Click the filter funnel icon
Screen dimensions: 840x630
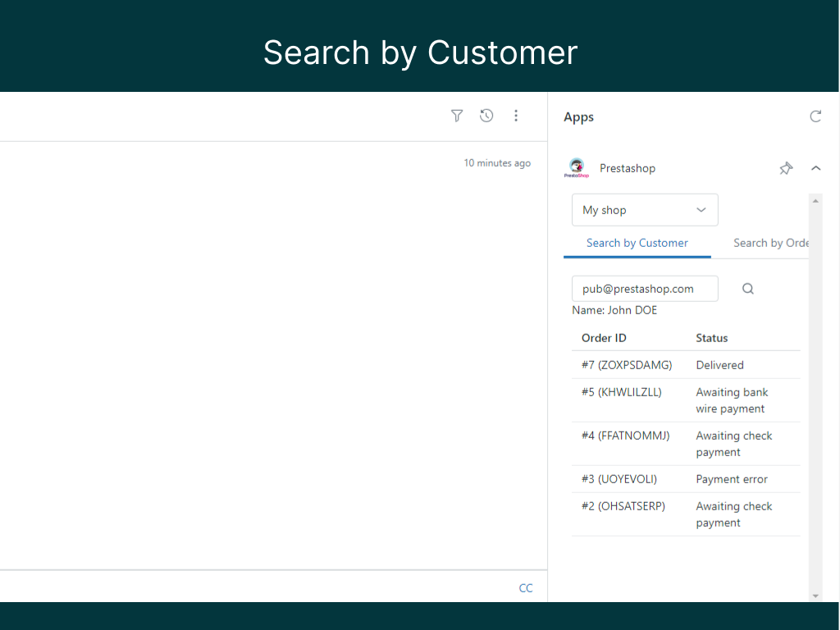tap(457, 116)
